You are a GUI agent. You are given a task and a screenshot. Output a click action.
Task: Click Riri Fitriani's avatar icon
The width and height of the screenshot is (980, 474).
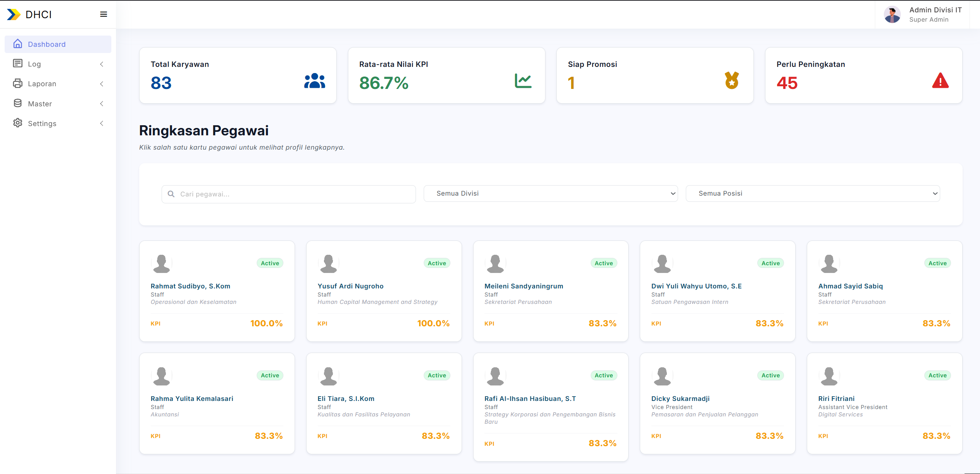coord(829,376)
